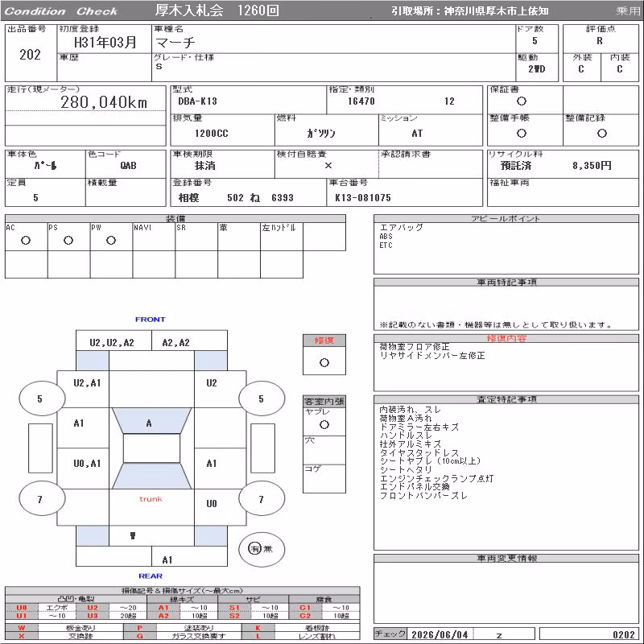Click the registration date H31年03月

[x=105, y=43]
